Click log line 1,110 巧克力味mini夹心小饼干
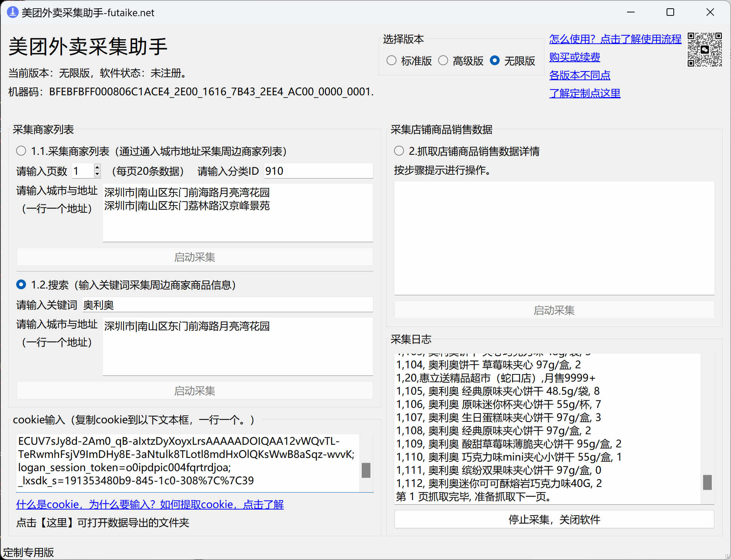This screenshot has height=560, width=731. pos(509,457)
